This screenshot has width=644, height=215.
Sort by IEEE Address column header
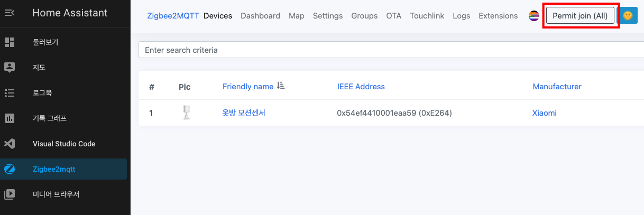361,86
